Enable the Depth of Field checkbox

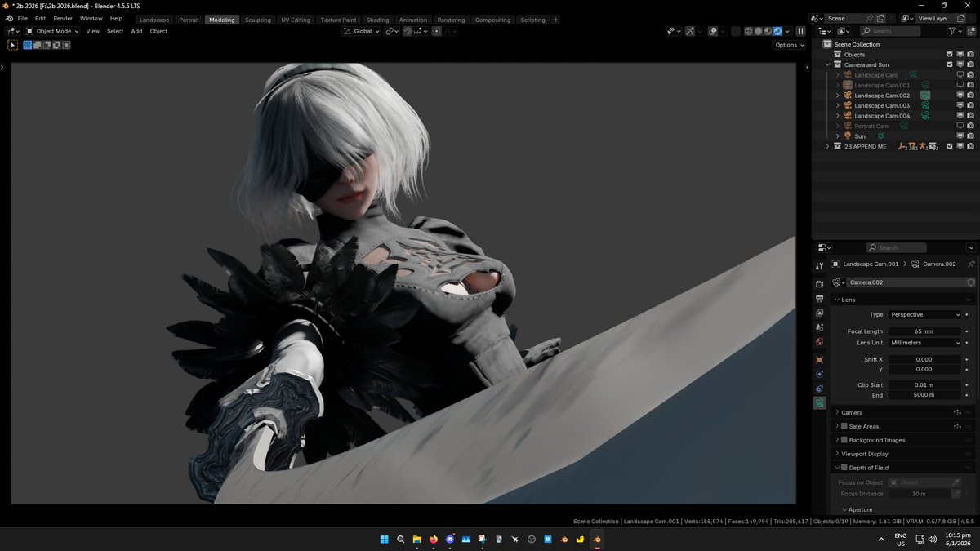(x=844, y=468)
